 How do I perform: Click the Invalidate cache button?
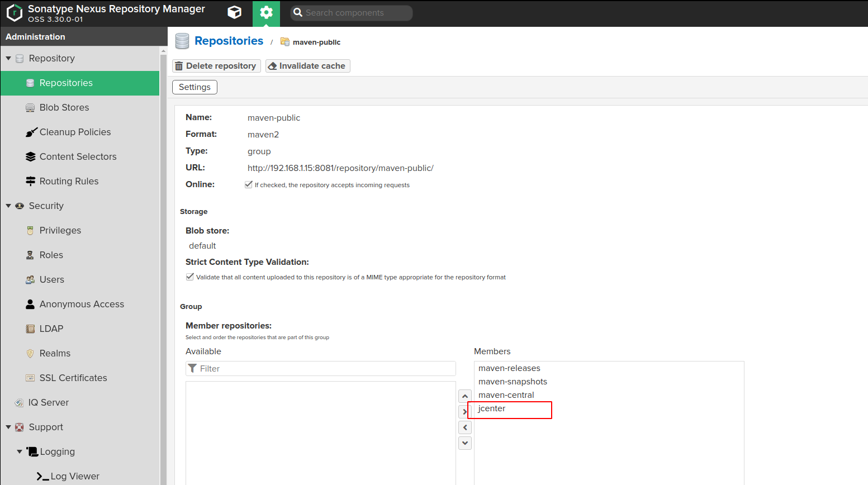(x=307, y=66)
